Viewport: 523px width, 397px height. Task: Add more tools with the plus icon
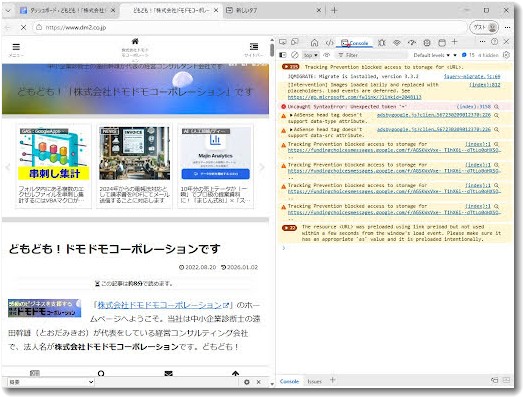pyautogui.click(x=454, y=42)
